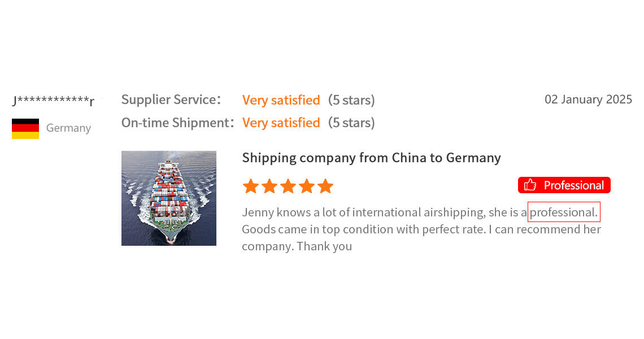Select the third orange rating star

(288, 186)
